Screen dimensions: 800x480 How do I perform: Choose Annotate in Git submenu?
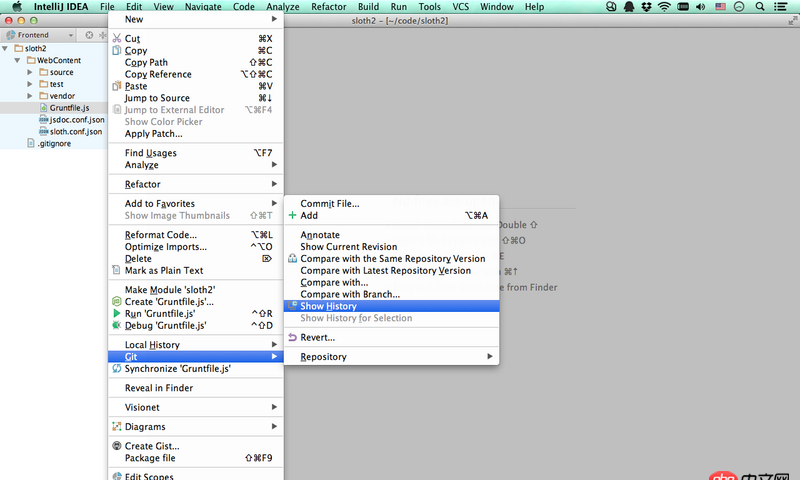click(392, 235)
